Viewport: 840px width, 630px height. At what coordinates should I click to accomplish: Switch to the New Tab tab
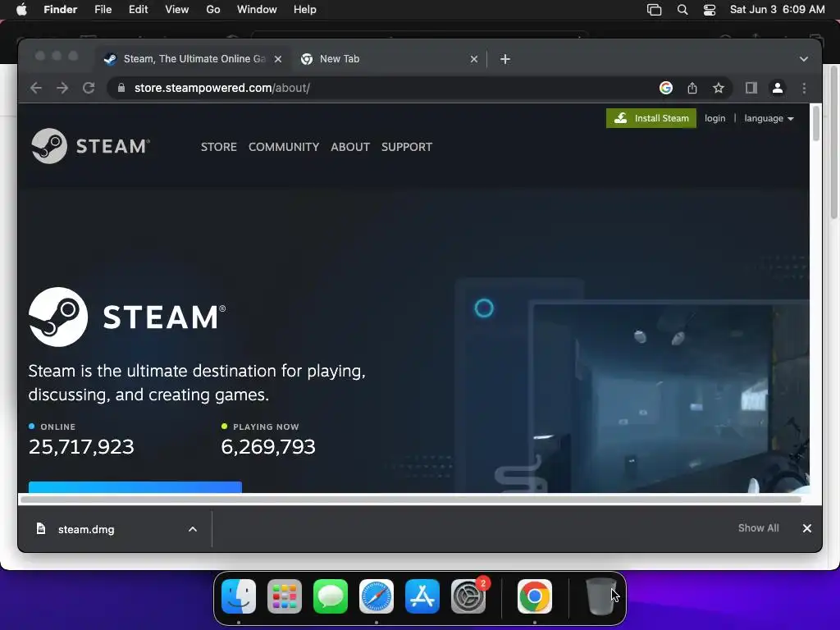[x=390, y=59]
